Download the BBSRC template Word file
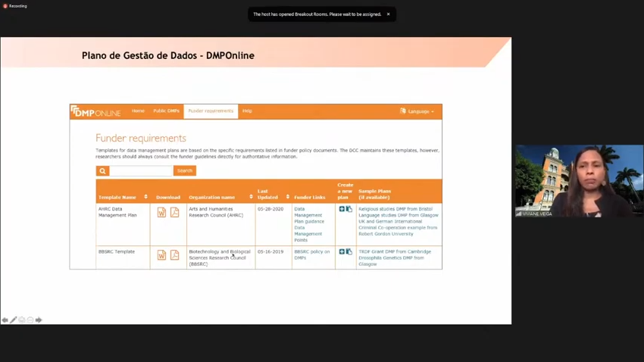Screen dimensions: 644x362 [x=161, y=255]
